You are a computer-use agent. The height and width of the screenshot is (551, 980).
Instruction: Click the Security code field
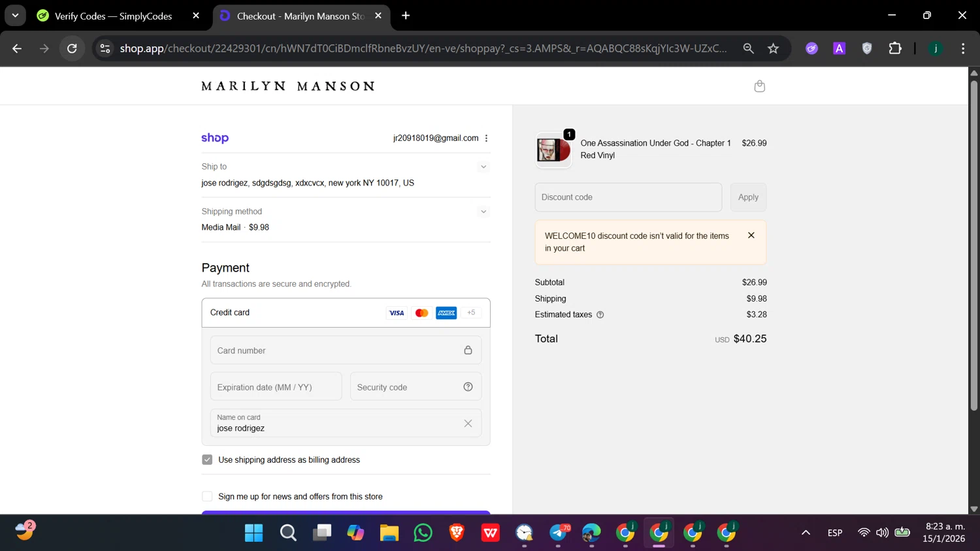tap(416, 386)
